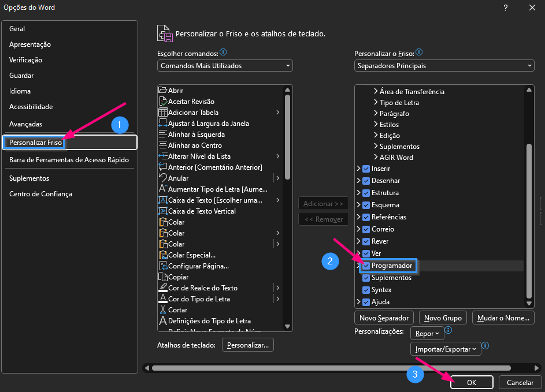Viewport: 545px width, 392px height.
Task: Click the horizontal scrollbar at dialog bottom
Action: tap(331, 368)
